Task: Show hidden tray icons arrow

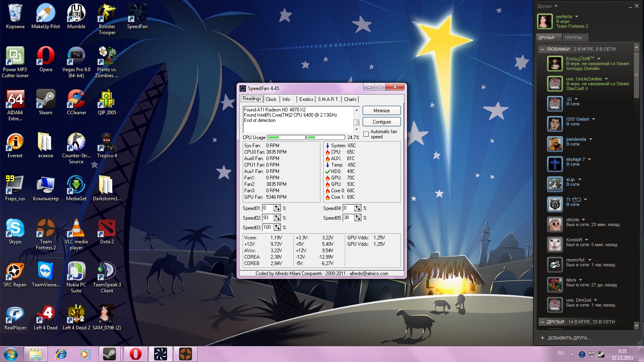Action: 572,354
